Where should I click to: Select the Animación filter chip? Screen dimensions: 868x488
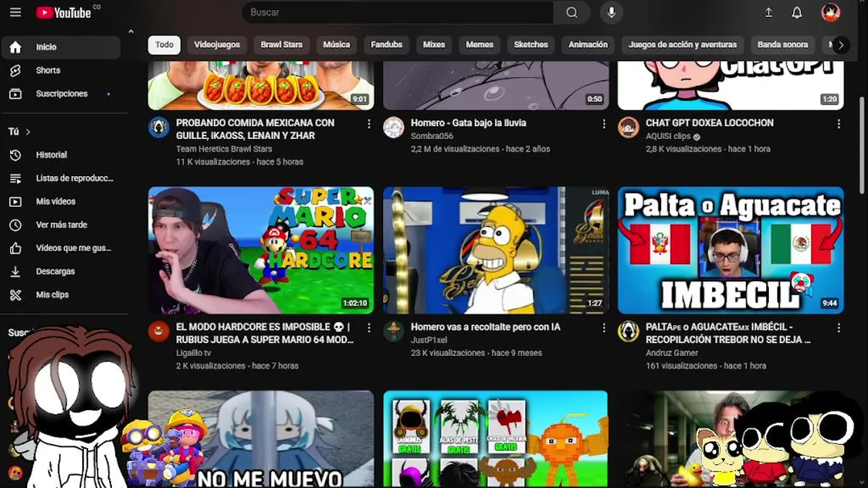pyautogui.click(x=588, y=45)
